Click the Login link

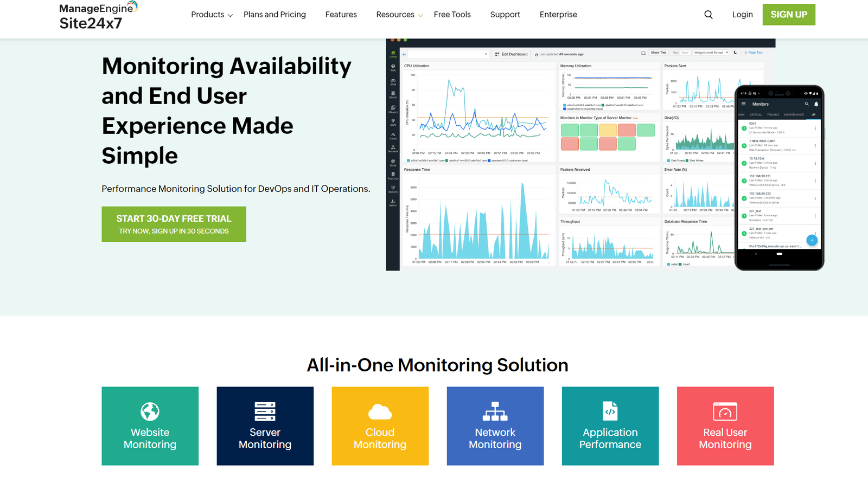pos(742,15)
